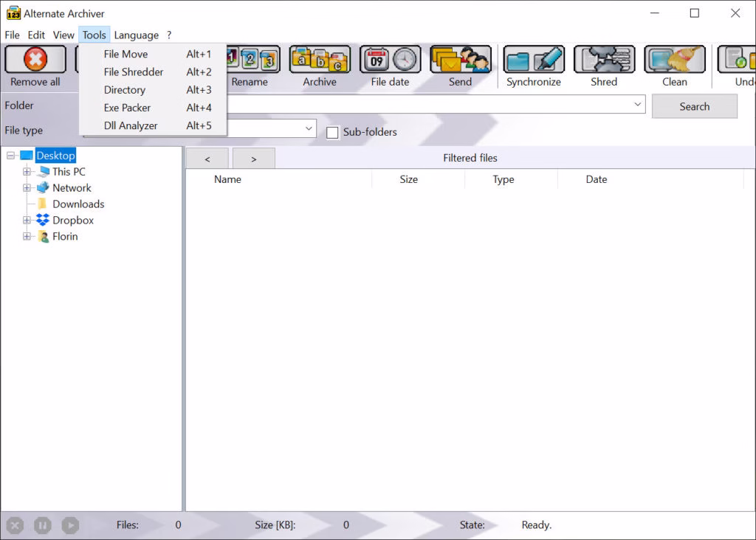Expand the Dropbox tree node
The width and height of the screenshot is (756, 540).
pos(27,221)
